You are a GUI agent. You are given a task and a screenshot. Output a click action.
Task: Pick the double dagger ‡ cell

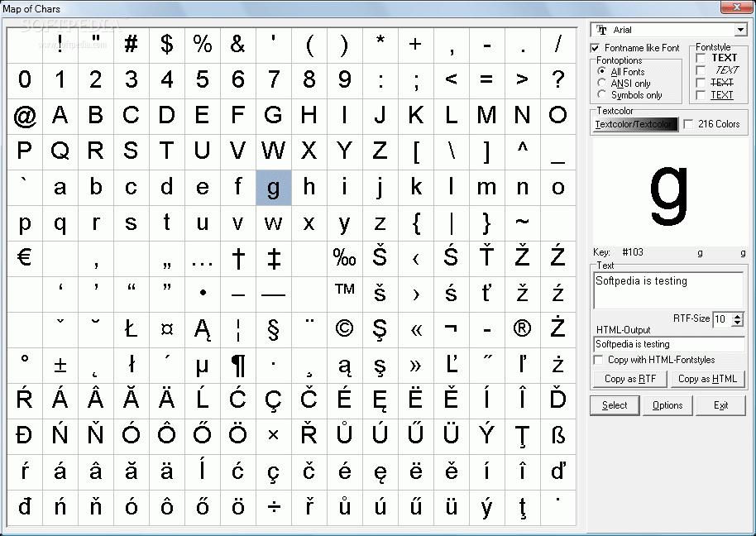point(274,259)
